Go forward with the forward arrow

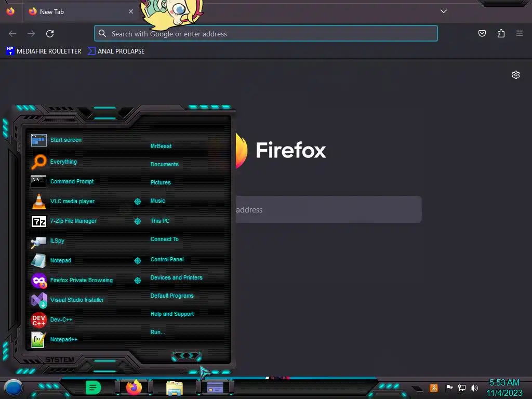coord(31,34)
